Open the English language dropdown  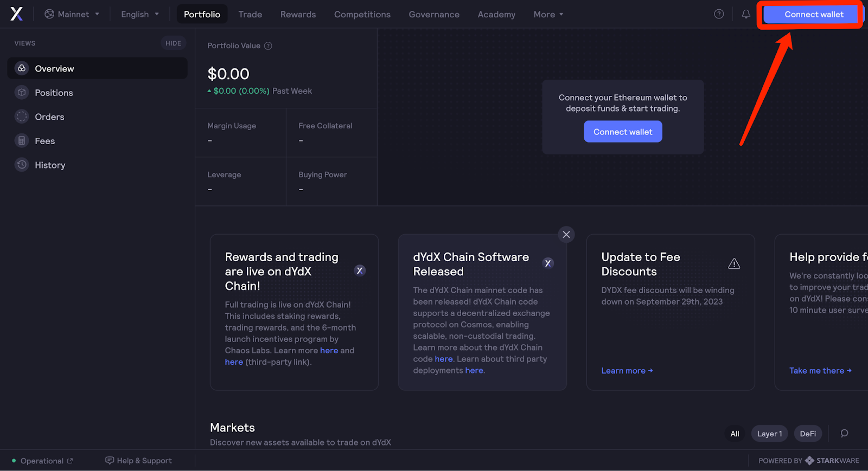click(140, 14)
